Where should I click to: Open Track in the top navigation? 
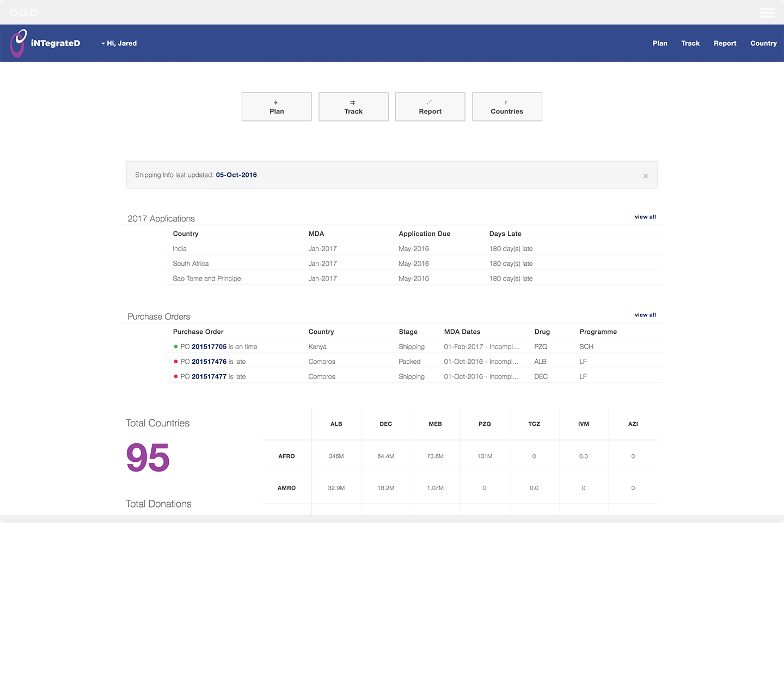(x=690, y=44)
